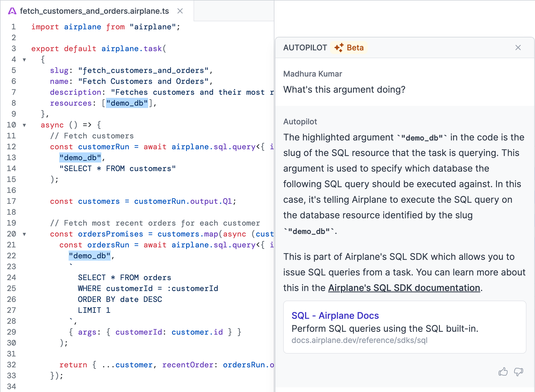Click the slug property on line 5
The height and width of the screenshot is (392, 535).
point(59,70)
